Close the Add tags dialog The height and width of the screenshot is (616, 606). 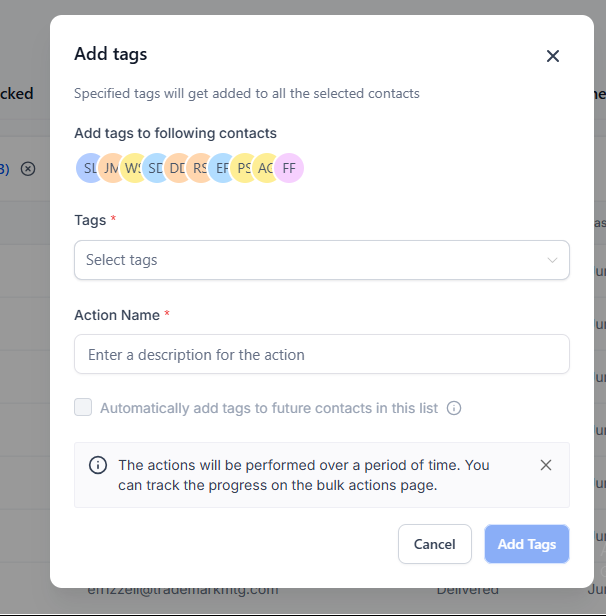tap(552, 56)
